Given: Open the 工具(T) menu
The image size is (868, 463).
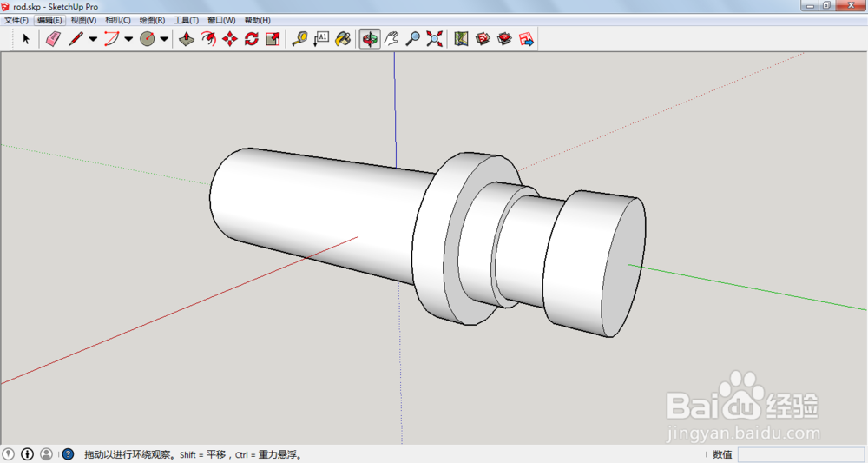Looking at the screenshot, I should 186,20.
